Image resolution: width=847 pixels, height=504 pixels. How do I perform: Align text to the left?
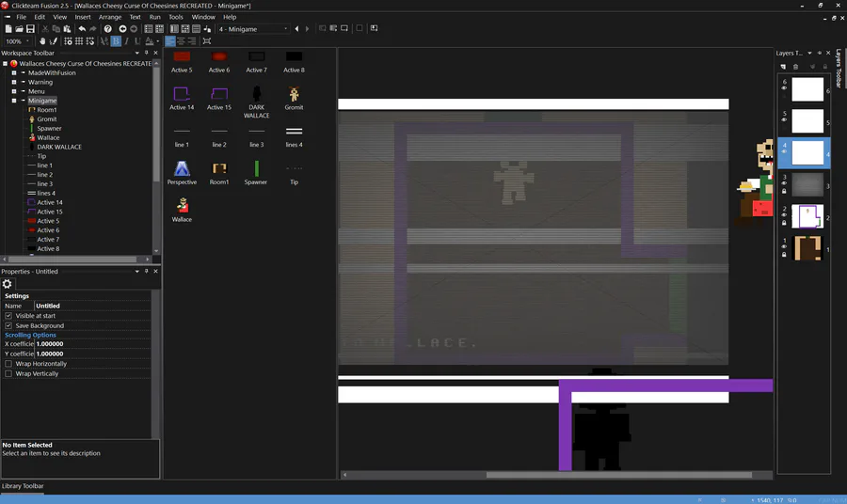170,41
